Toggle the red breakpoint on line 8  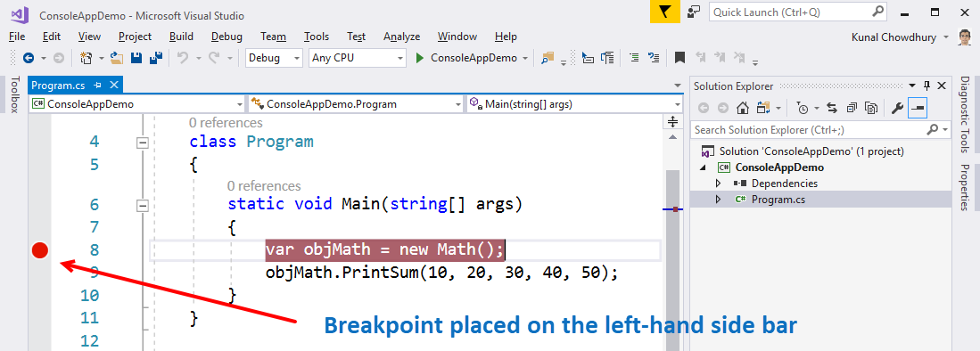point(40,250)
